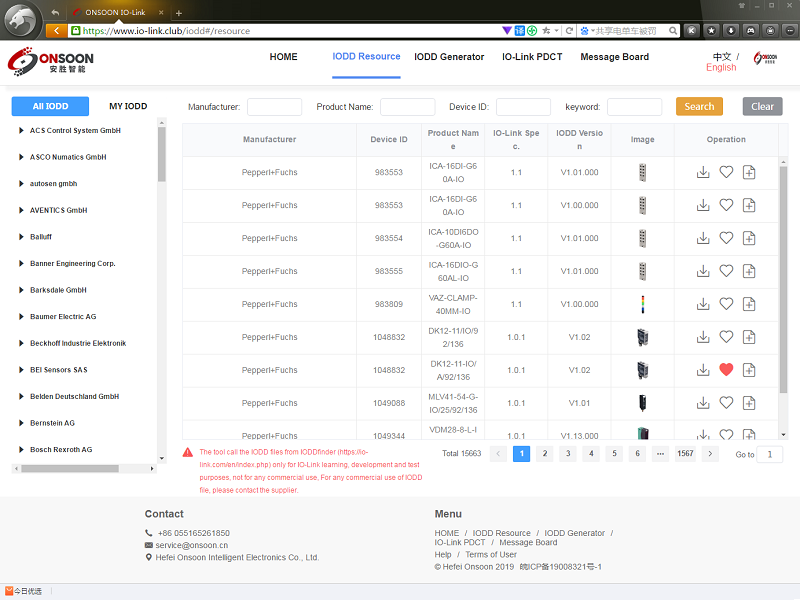Expand ACS Control System GmbH in the tree
Image resolution: width=800 pixels, height=600 pixels.
point(21,131)
